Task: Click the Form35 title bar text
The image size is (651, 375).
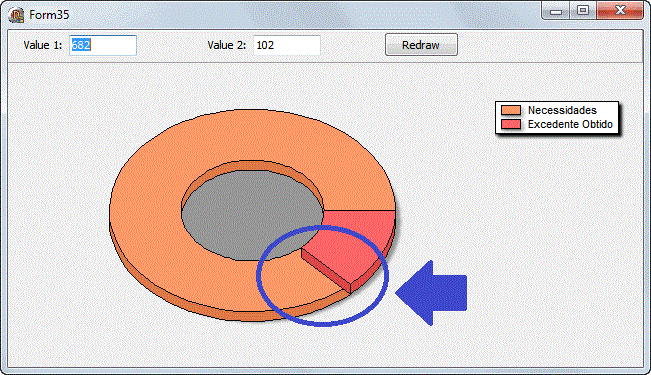Action: (x=49, y=15)
